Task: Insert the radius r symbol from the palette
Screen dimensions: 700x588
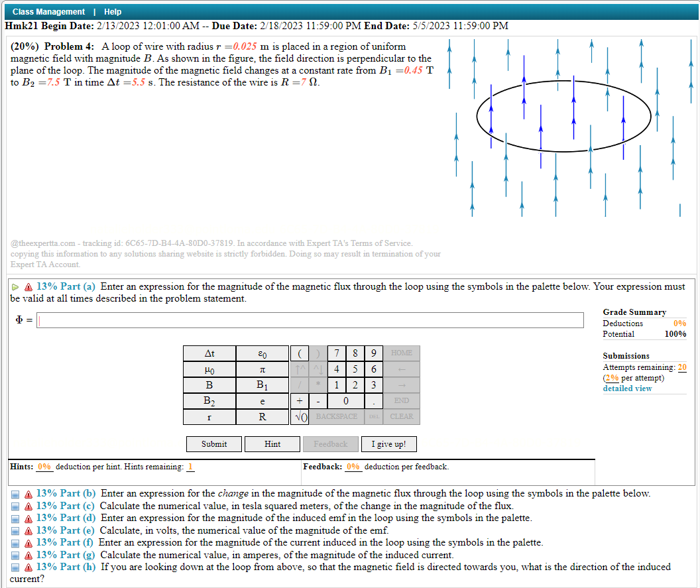Action: click(x=209, y=417)
